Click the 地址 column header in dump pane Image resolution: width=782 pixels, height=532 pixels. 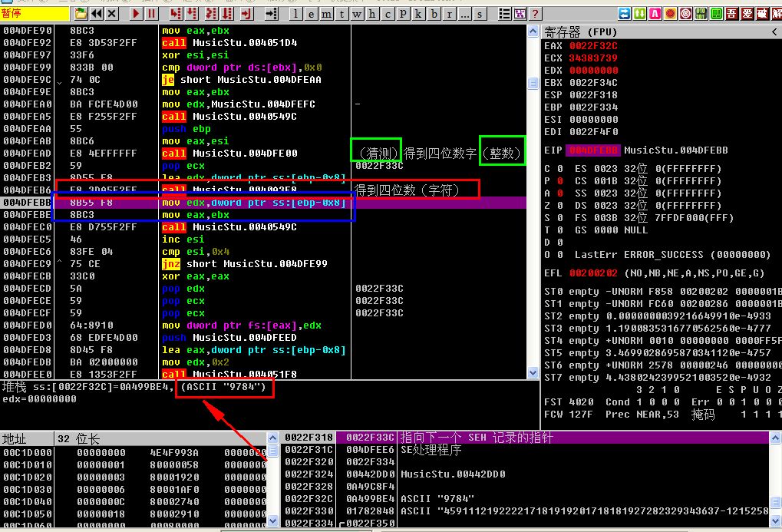[x=27, y=439]
